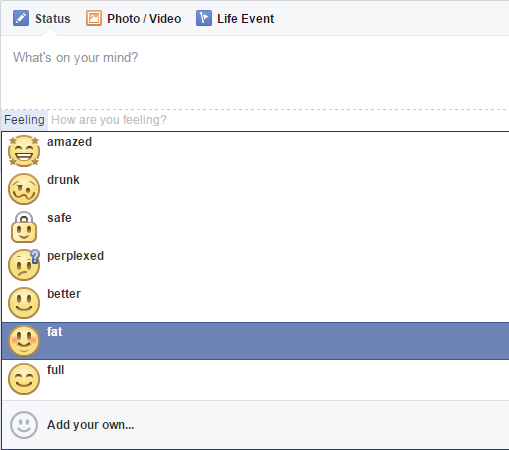Switch to the Status tab
The height and width of the screenshot is (450, 509).
tap(42, 18)
